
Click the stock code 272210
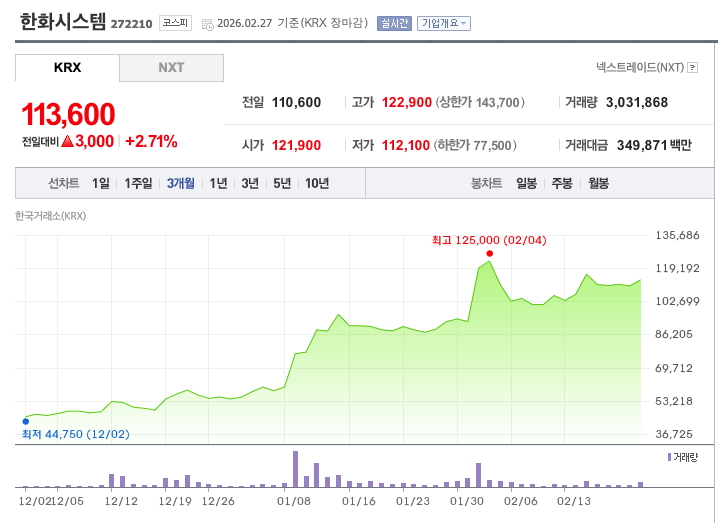coord(131,24)
